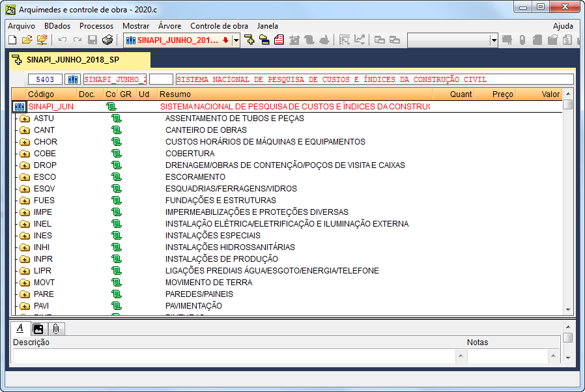
Task: Click the Código column header
Action: 51,94
